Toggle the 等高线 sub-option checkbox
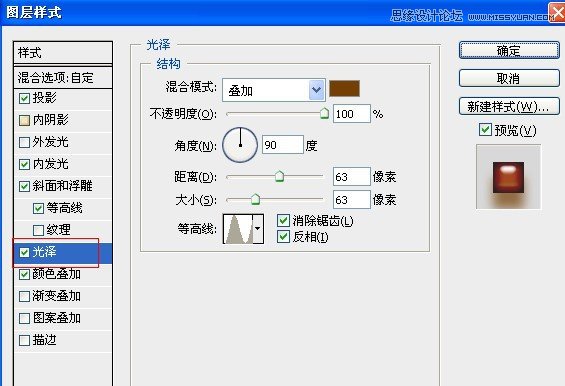 click(x=38, y=208)
